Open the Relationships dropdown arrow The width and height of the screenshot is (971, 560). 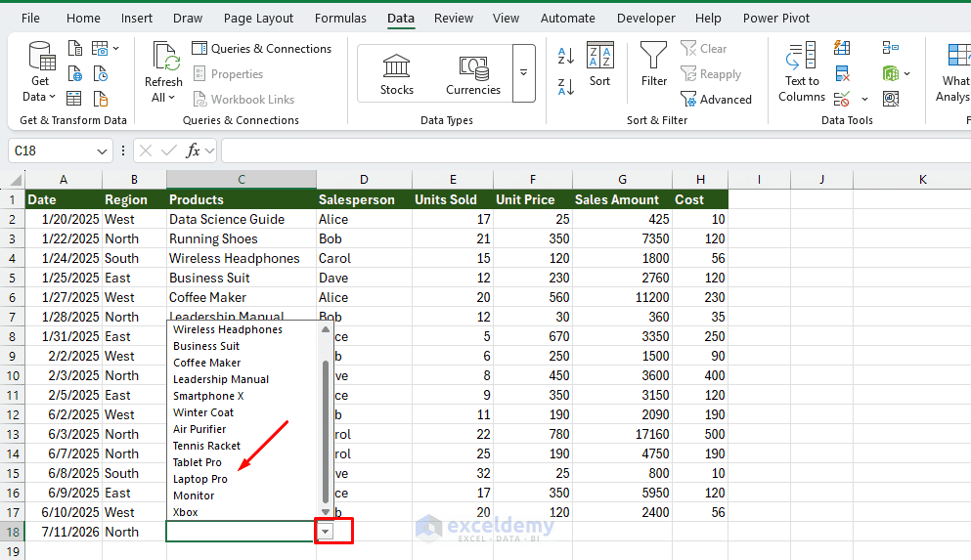(907, 73)
